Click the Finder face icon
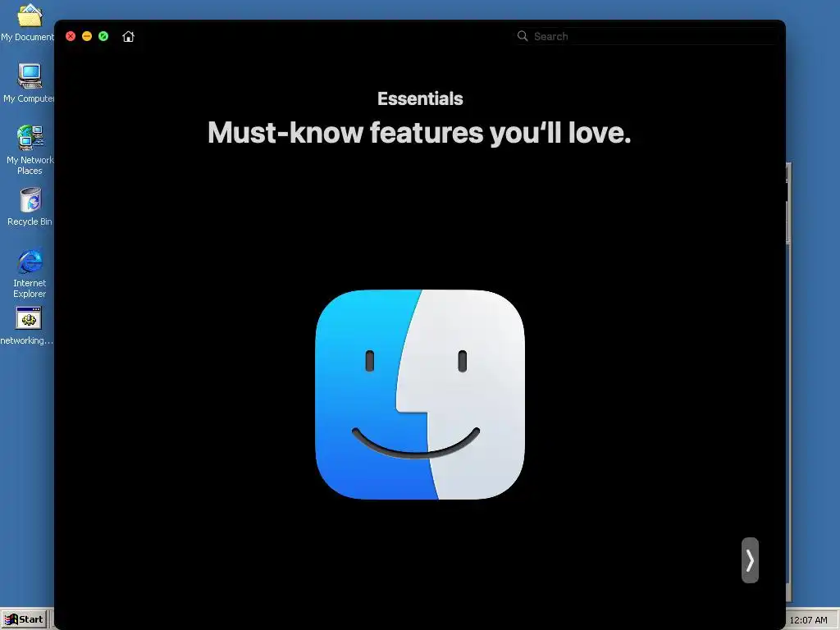Screen dimensions: 840x630 (420, 395)
